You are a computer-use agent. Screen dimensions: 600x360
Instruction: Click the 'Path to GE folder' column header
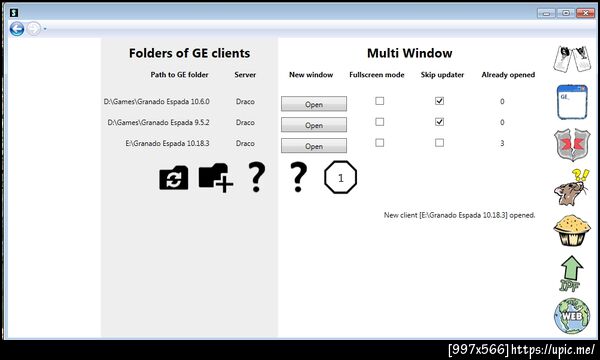179,75
